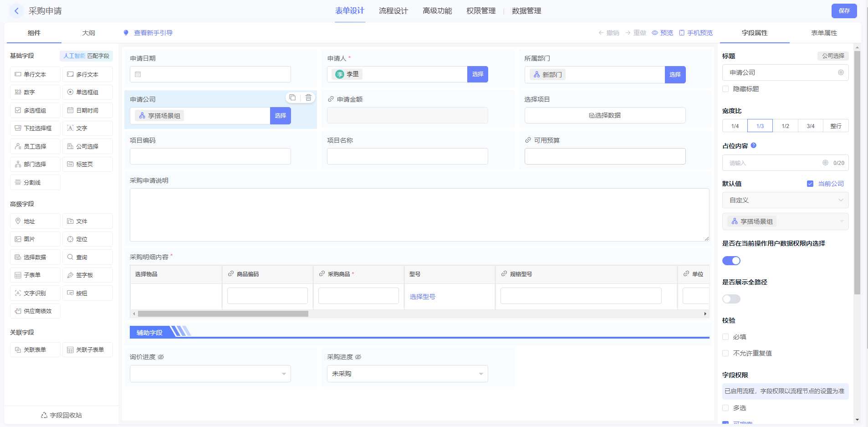Click the 预览 eye preview icon
Image resolution: width=868 pixels, height=427 pixels.
[655, 33]
